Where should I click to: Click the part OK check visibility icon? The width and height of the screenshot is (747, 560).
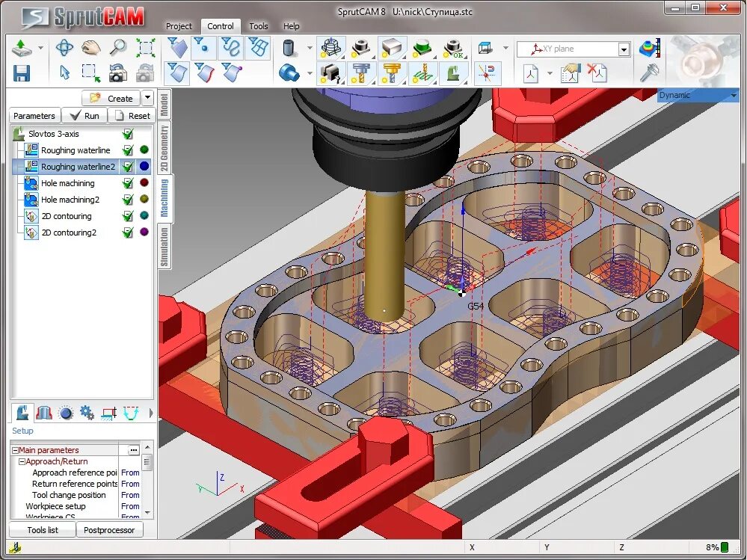click(453, 48)
